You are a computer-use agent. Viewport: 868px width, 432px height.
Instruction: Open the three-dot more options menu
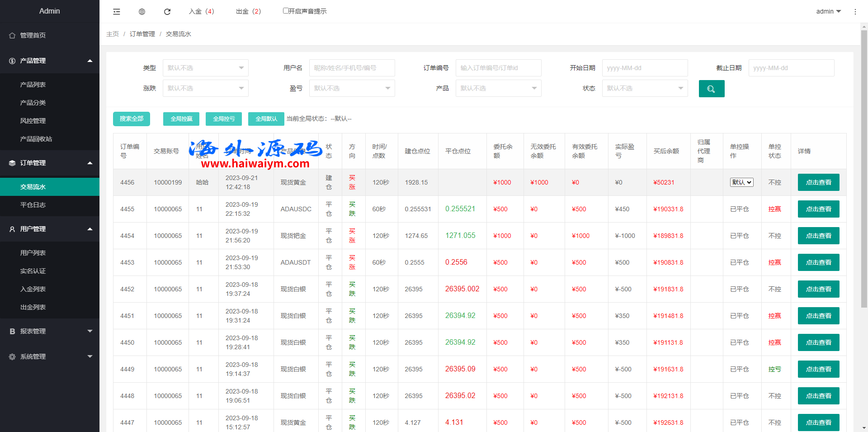[x=855, y=12]
